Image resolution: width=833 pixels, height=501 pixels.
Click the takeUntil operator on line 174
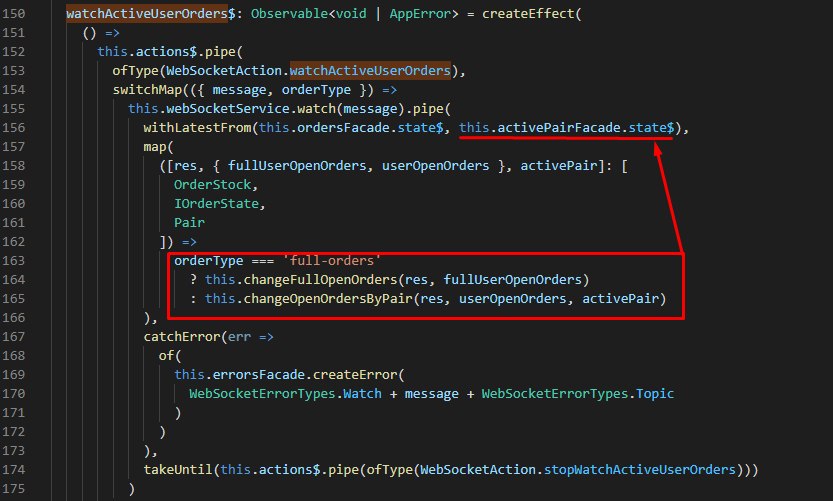[x=178, y=470]
